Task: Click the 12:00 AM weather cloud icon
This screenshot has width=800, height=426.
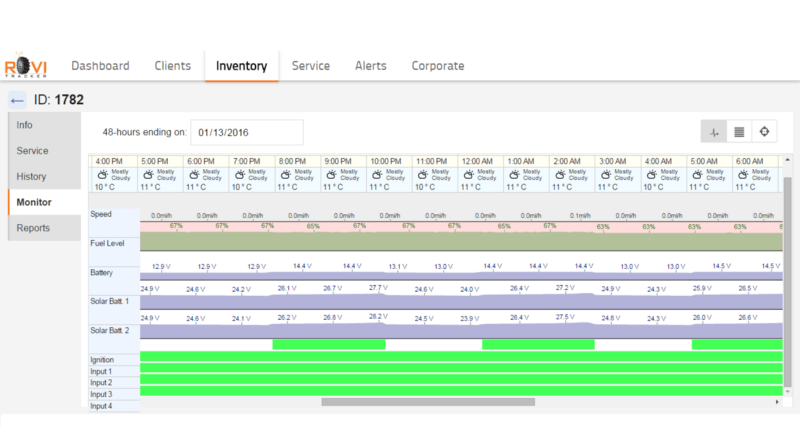Action: click(468, 175)
